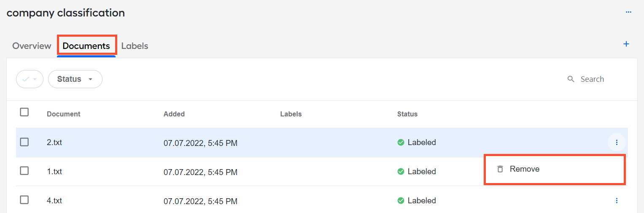This screenshot has height=213, width=644.
Task: Click the trash icon beside Remove
Action: tap(500, 169)
